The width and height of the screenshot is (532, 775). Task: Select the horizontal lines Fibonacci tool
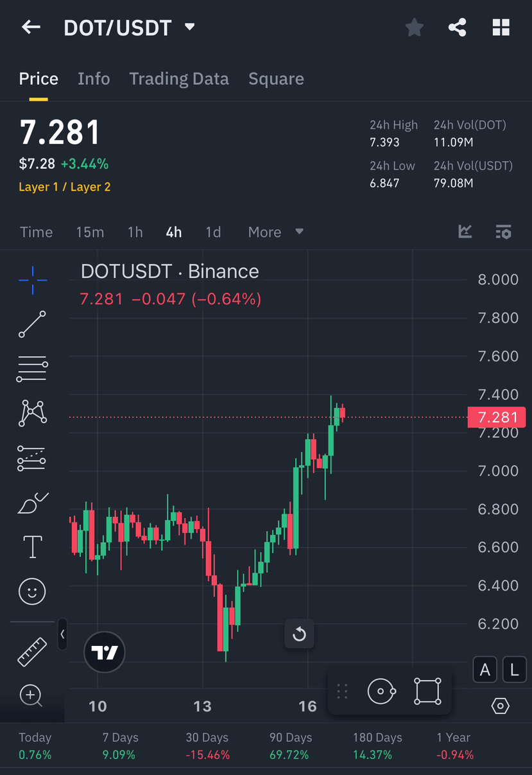click(32, 369)
